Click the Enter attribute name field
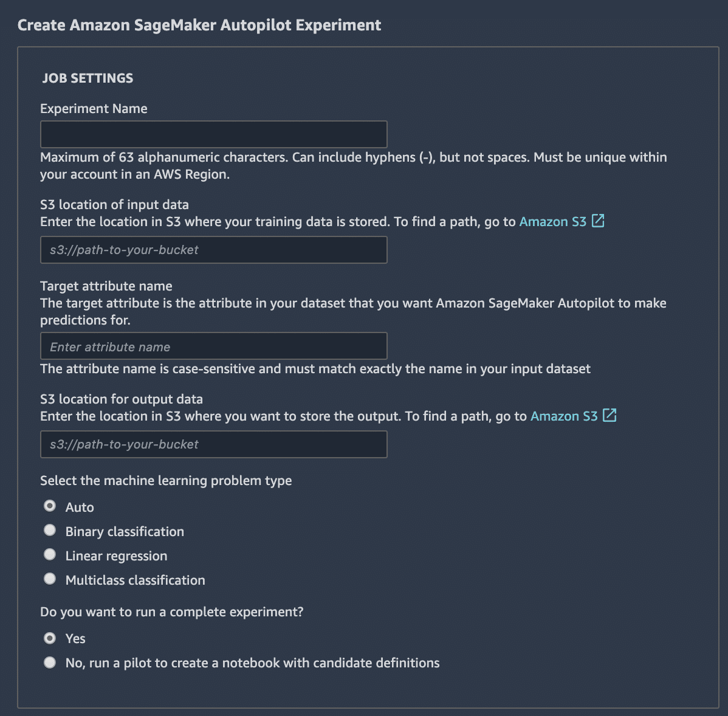Viewport: 728px width, 716px height. tap(213, 346)
